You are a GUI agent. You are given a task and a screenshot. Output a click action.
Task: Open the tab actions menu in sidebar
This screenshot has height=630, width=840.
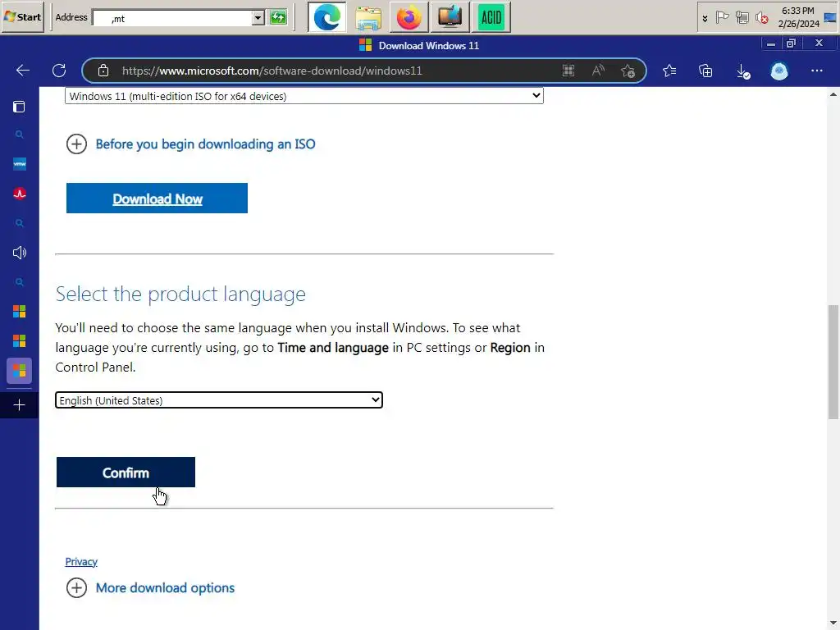20,107
